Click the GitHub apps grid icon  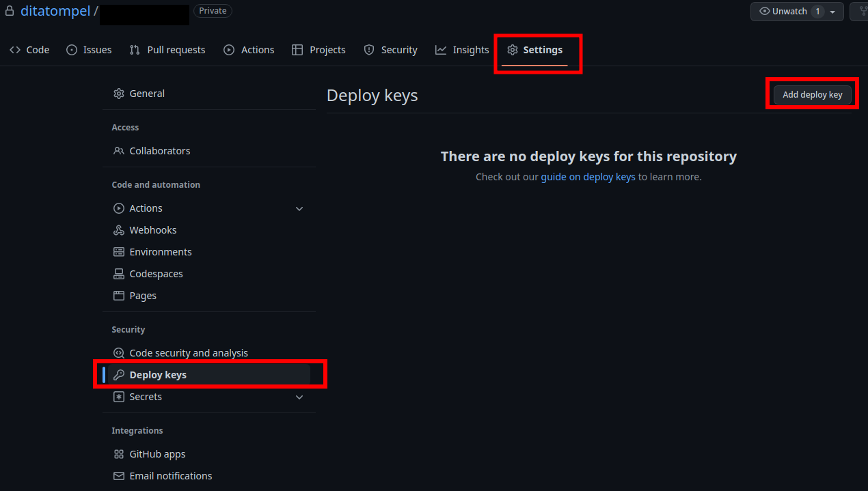119,454
